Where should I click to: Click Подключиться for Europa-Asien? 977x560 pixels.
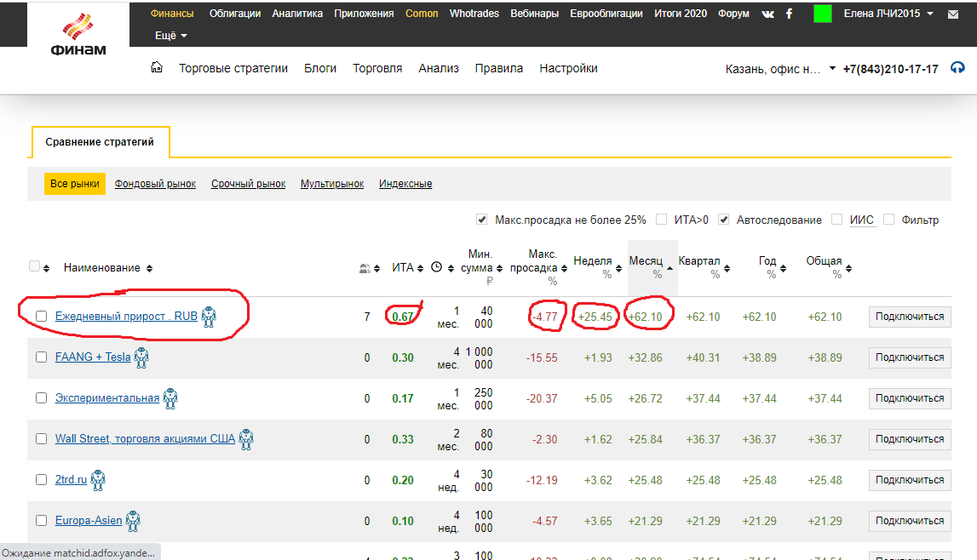tap(910, 521)
